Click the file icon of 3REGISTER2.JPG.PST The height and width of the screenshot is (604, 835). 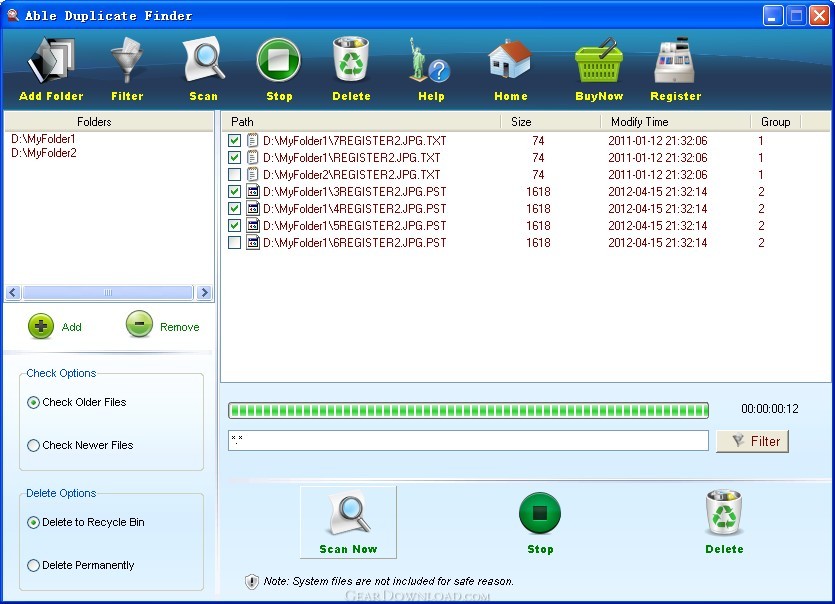pos(253,192)
